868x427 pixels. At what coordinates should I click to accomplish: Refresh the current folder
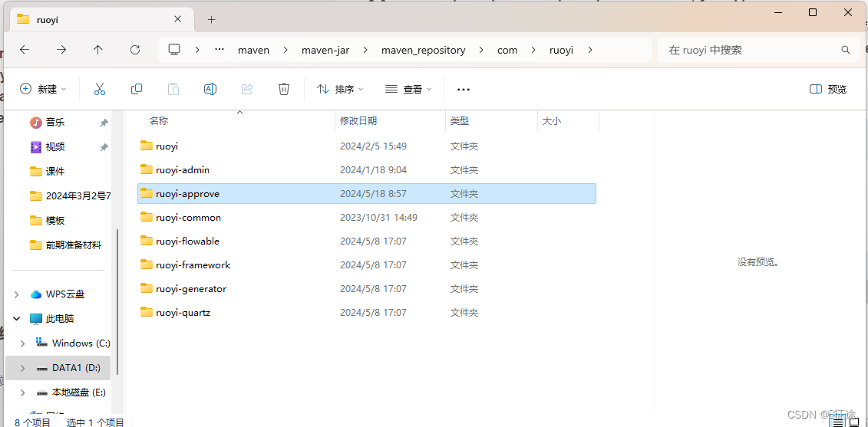pyautogui.click(x=135, y=50)
